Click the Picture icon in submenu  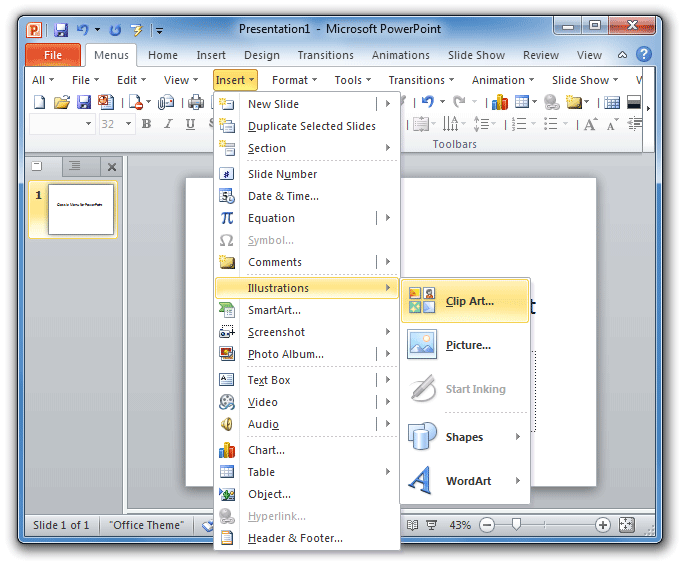(x=422, y=345)
